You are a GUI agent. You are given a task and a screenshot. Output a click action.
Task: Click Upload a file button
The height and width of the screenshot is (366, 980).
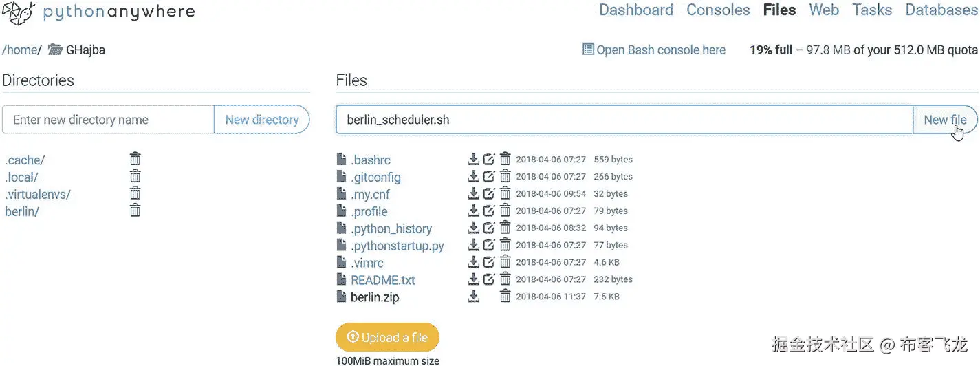[387, 337]
